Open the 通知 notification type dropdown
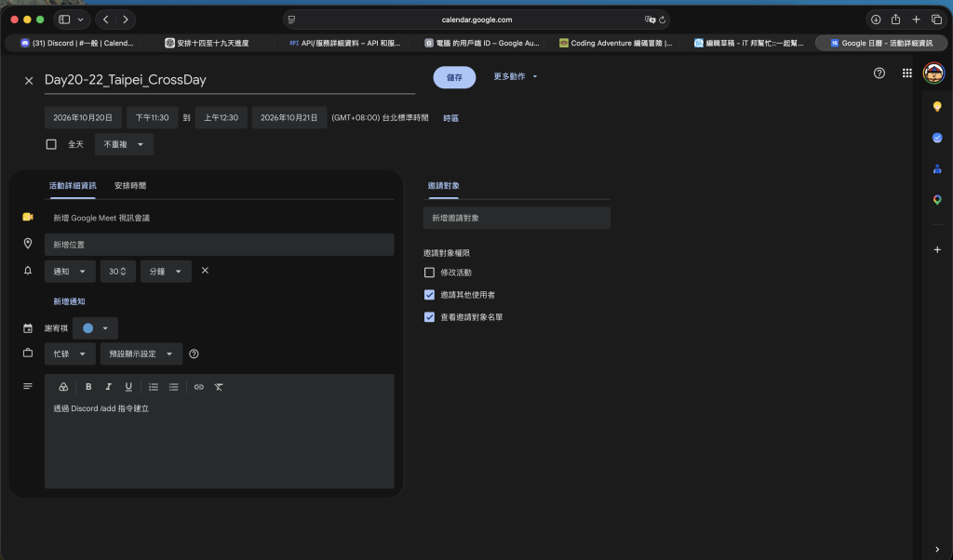 pos(70,272)
